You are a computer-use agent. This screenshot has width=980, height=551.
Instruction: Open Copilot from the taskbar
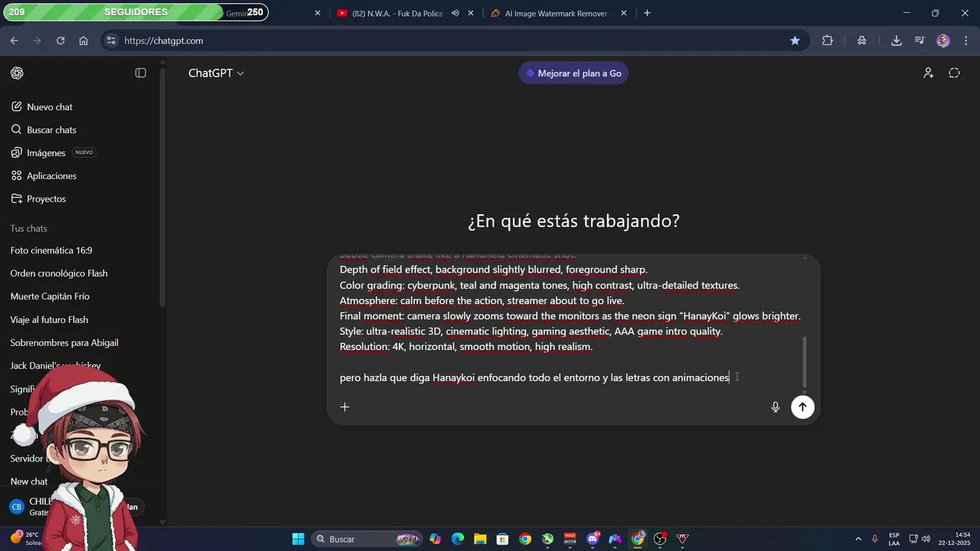pyautogui.click(x=435, y=539)
